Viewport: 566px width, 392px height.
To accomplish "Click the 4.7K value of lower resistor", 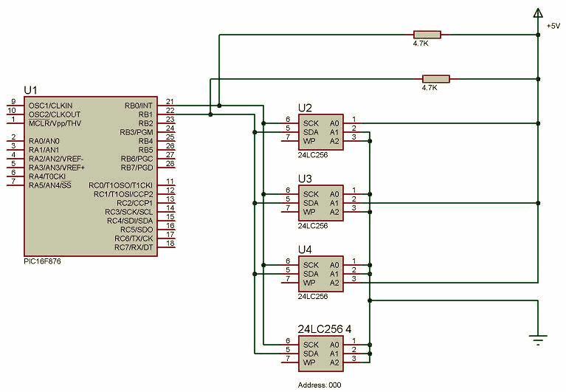I will pos(429,87).
